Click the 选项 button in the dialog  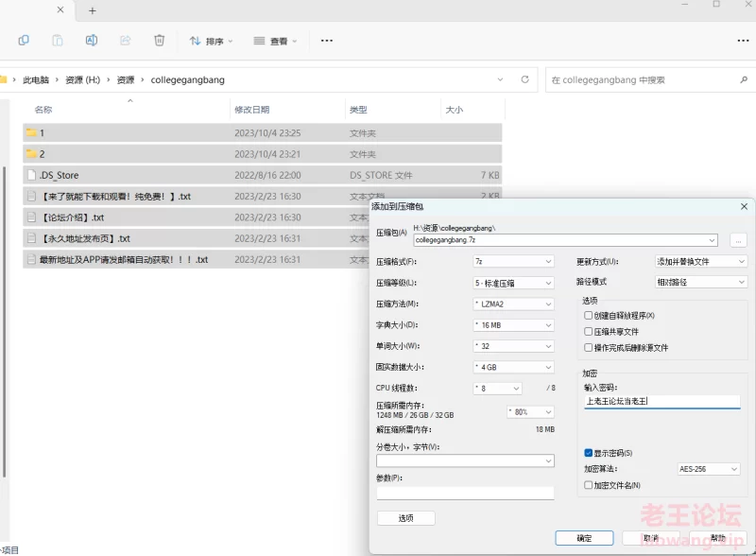(x=405, y=518)
